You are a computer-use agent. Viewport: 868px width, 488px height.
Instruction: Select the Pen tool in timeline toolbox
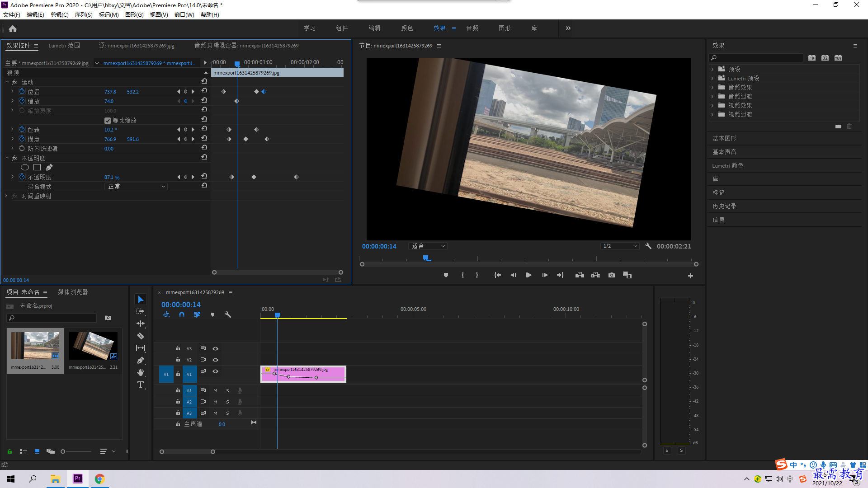141,360
